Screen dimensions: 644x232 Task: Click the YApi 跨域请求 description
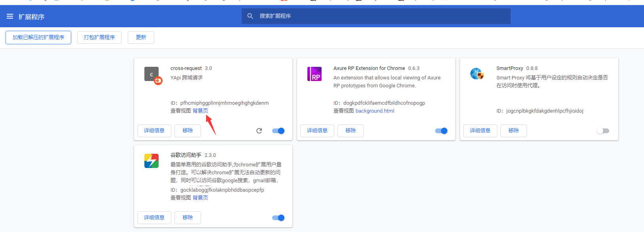(x=186, y=78)
